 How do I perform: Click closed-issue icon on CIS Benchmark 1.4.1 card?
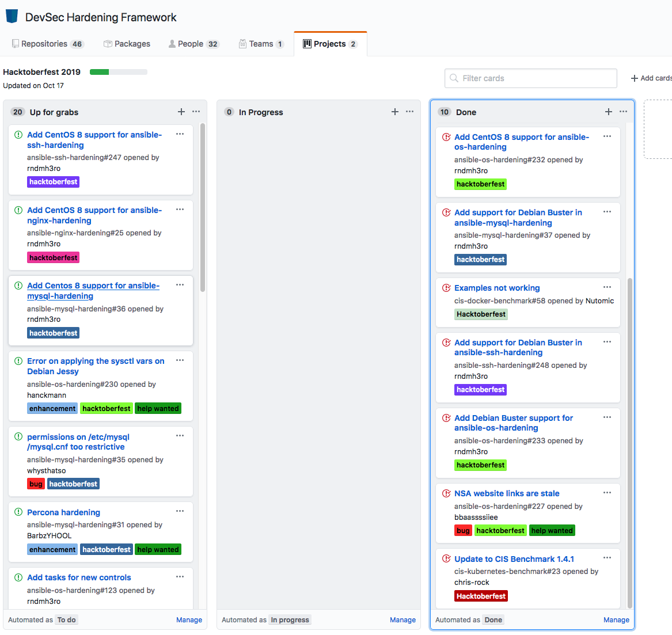pyautogui.click(x=446, y=558)
